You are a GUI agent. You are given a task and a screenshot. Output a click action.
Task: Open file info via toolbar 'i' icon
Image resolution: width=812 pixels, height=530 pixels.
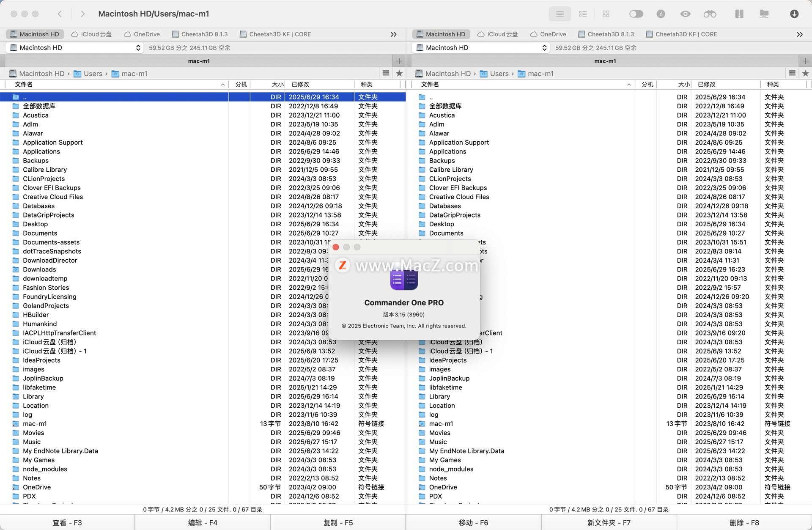click(x=661, y=14)
